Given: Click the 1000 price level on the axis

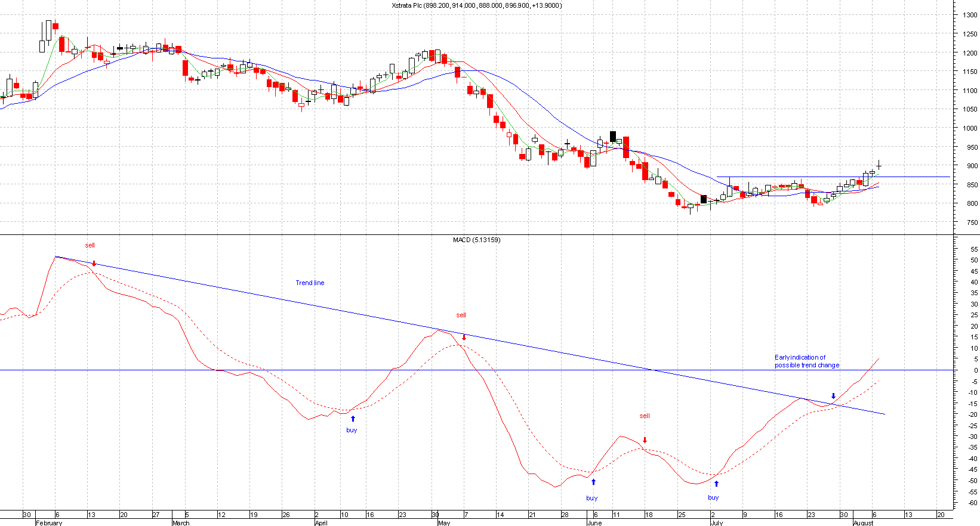Looking at the screenshot, I should tap(970, 128).
